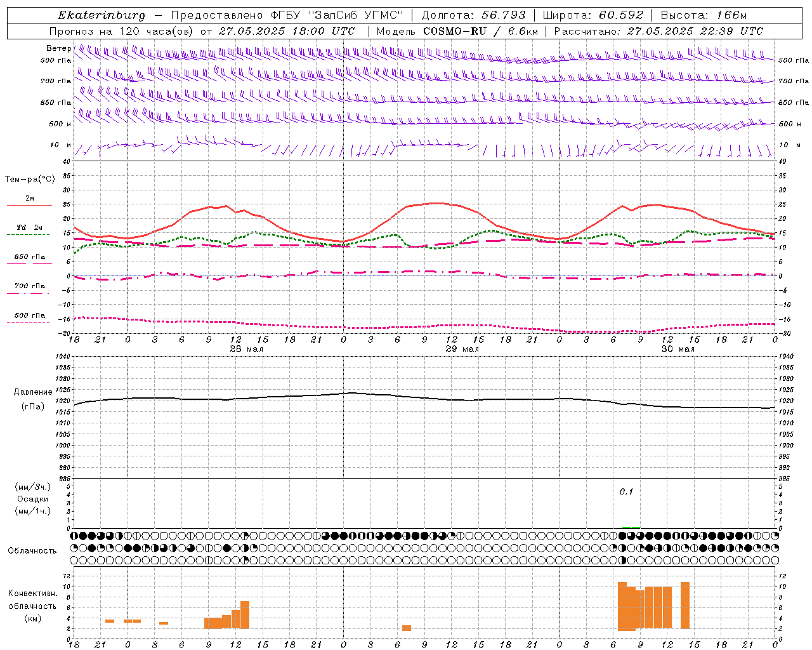
Task: Click the '10 м' wind level label on left
Action: tap(60, 145)
